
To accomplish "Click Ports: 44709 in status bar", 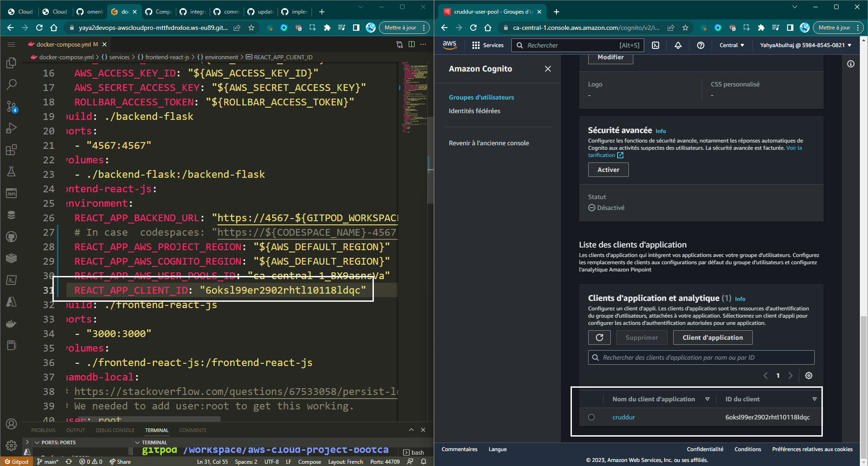I will 385,461.
